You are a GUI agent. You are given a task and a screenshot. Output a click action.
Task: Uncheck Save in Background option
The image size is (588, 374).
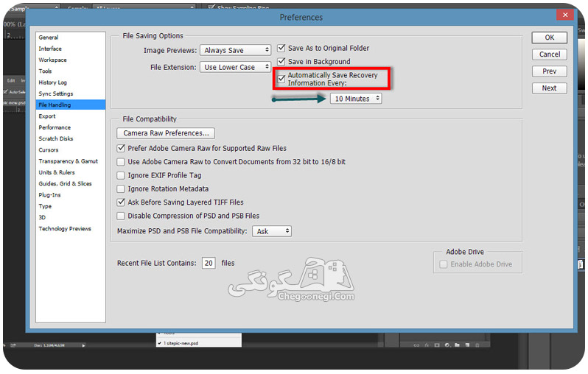tap(281, 61)
